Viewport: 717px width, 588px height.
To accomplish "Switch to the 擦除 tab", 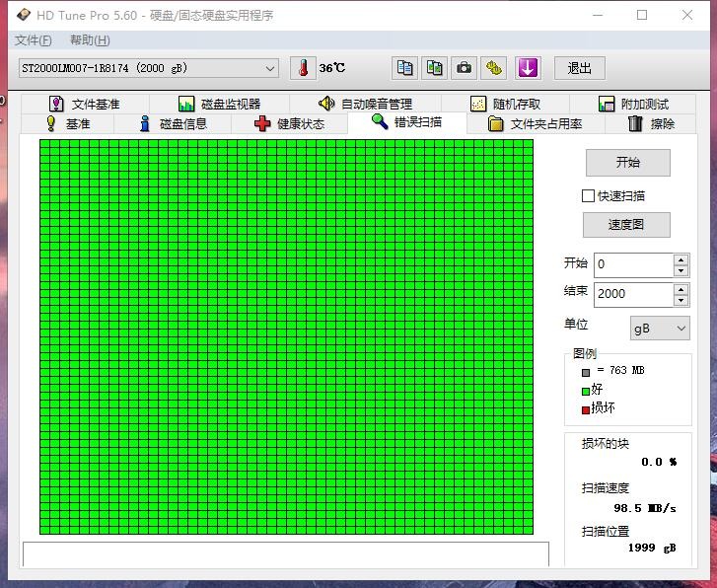I will pos(651,124).
